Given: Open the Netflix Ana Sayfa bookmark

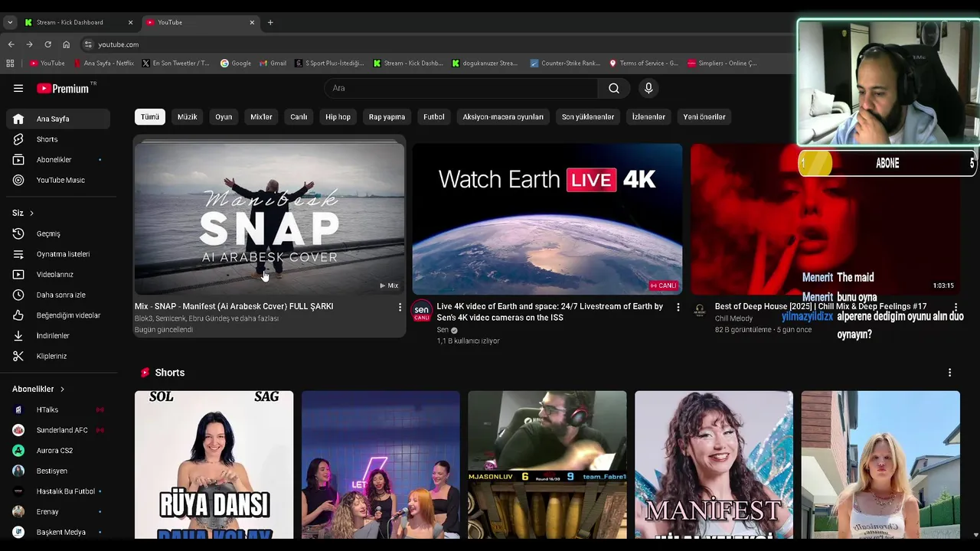Looking at the screenshot, I should click(x=103, y=64).
